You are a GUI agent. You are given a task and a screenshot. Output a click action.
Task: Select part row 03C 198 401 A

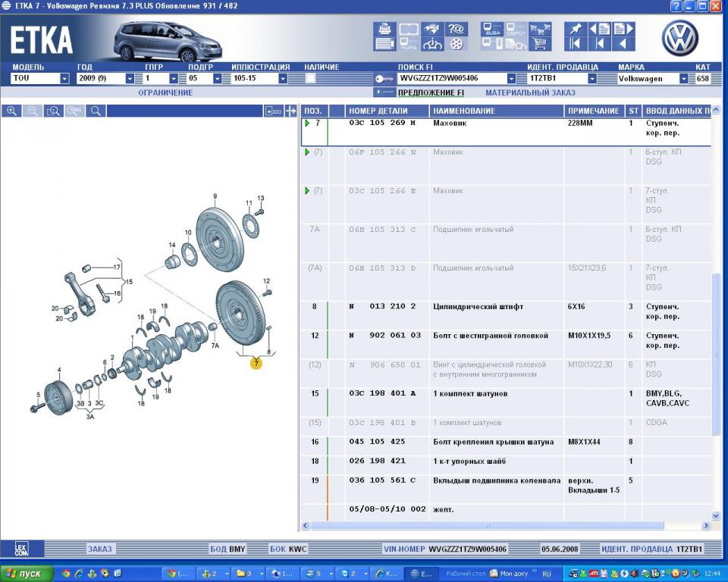coord(506,402)
